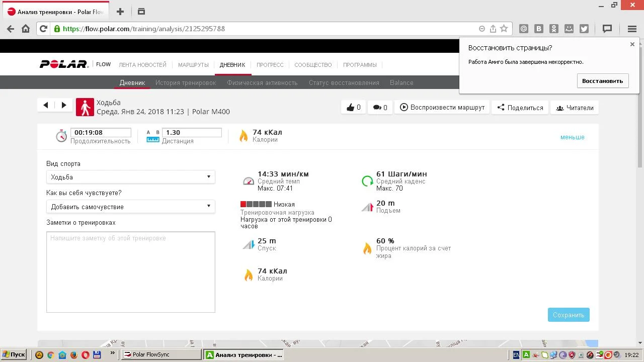Go to previous training with left arrow

click(x=46, y=105)
